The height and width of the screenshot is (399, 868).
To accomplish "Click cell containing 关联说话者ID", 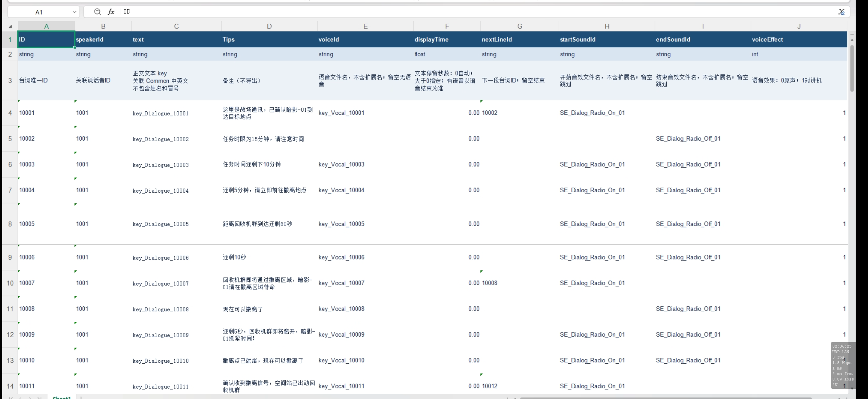I will pos(103,81).
